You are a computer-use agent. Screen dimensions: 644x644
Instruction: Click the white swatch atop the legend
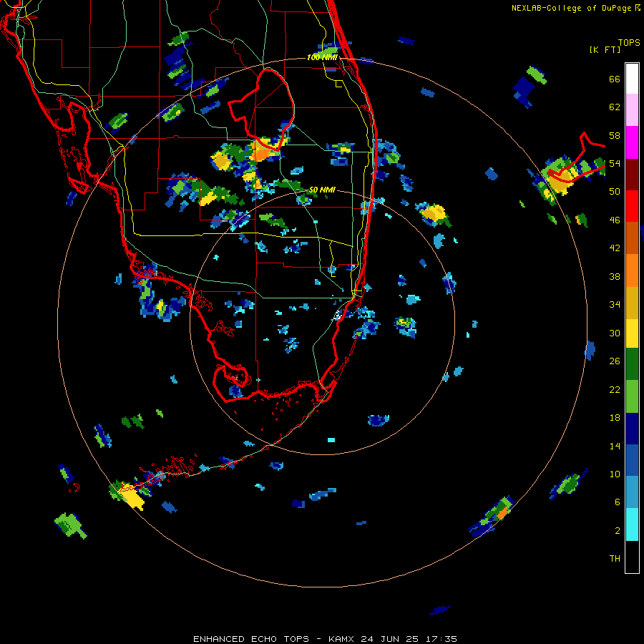632,79
